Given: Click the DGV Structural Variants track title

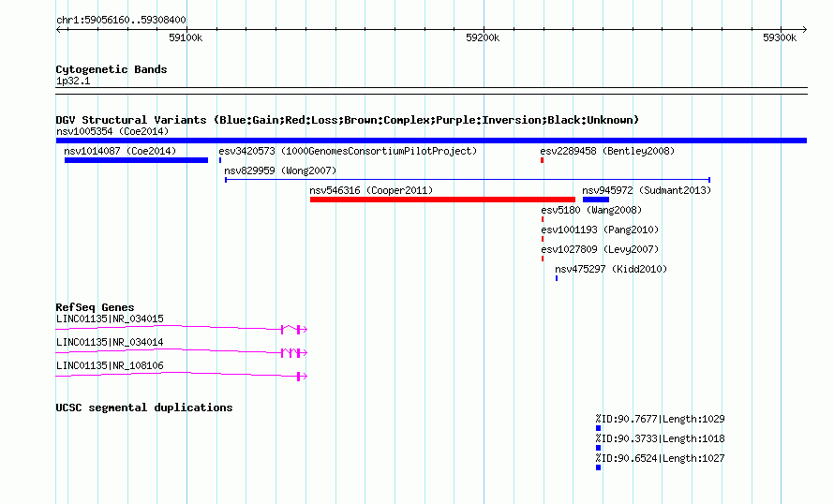Looking at the screenshot, I should point(347,120).
